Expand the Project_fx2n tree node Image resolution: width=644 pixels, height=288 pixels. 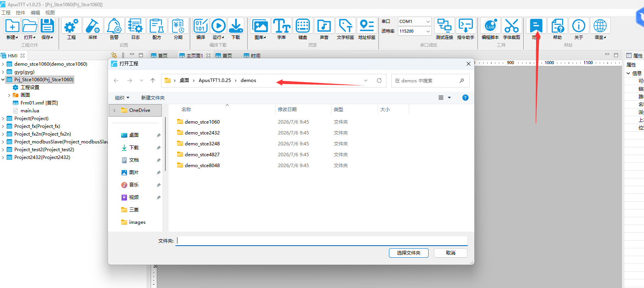point(3,134)
